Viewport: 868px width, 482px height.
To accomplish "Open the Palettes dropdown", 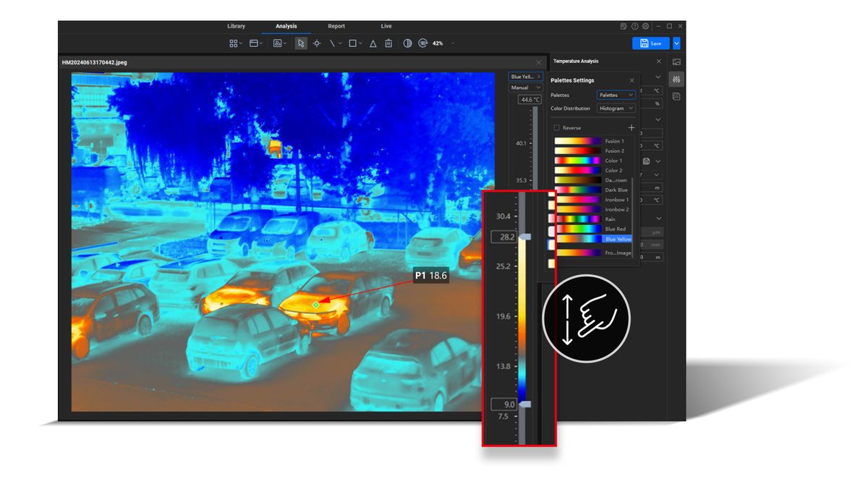I will [x=616, y=95].
